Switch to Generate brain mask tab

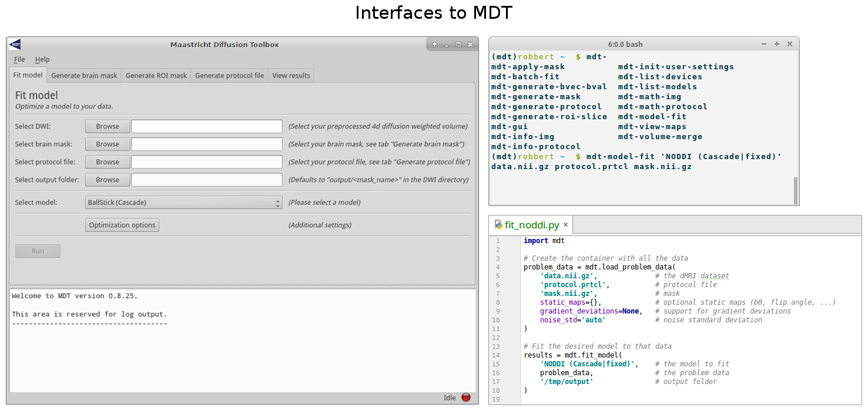pos(84,76)
